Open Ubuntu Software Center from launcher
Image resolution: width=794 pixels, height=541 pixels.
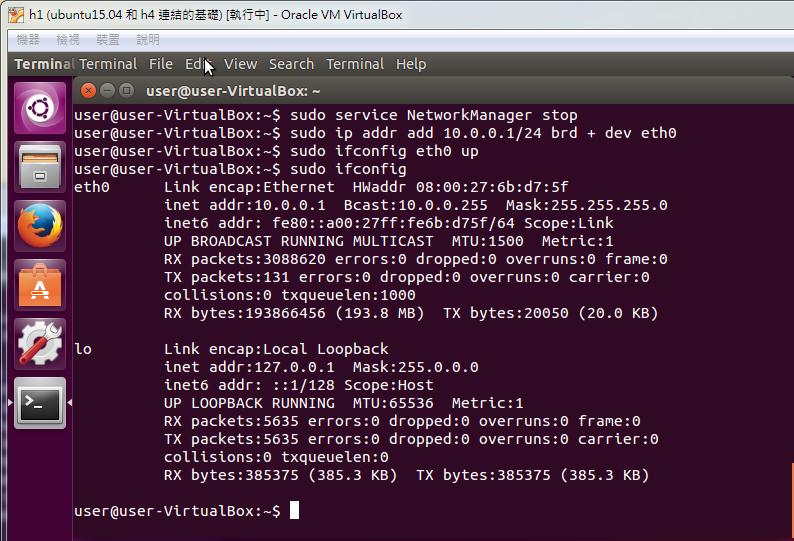point(40,284)
